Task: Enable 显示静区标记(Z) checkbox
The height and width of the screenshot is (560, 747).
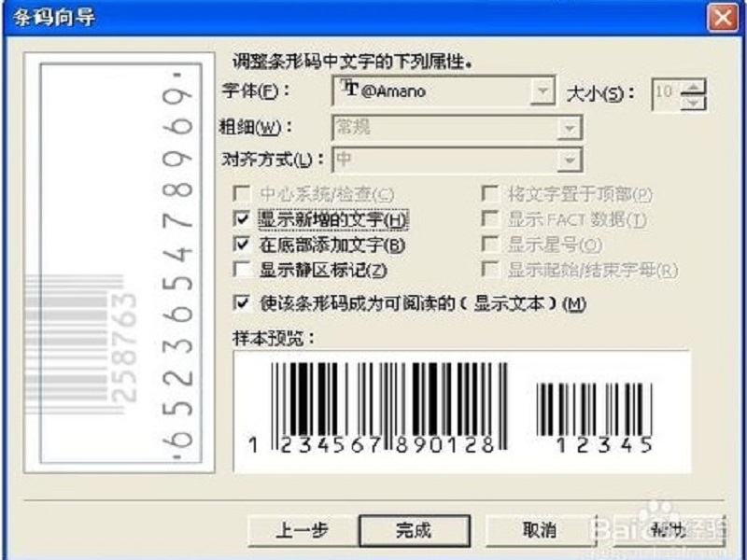Action: (242, 270)
